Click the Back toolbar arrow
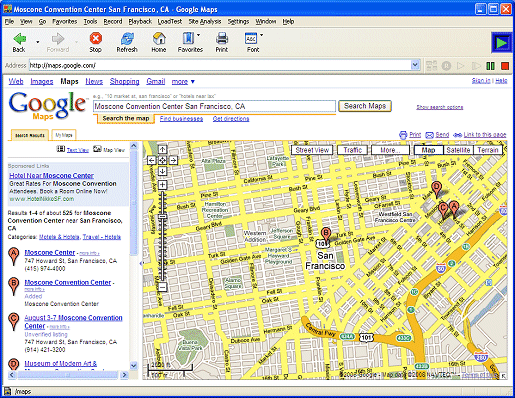Image resolution: width=515 pixels, height=398 pixels. (x=20, y=39)
